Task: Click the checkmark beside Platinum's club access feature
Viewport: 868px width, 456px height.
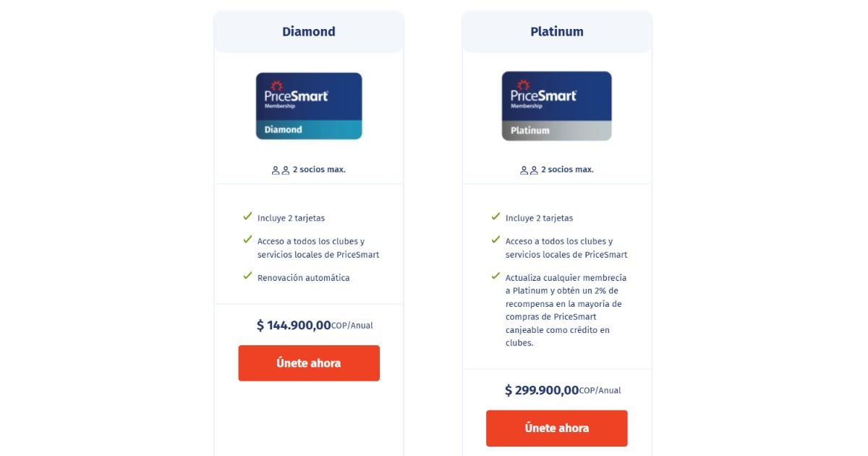Action: (x=495, y=240)
